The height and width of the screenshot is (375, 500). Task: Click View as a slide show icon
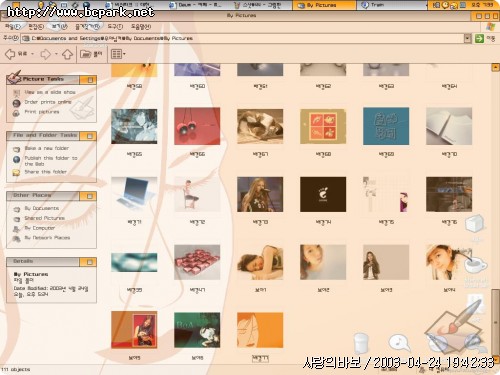(x=16, y=93)
